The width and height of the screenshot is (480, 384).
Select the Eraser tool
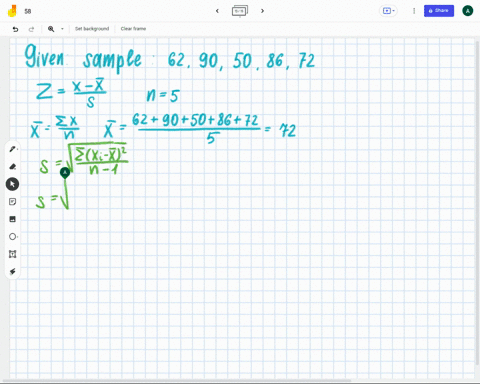[12, 166]
